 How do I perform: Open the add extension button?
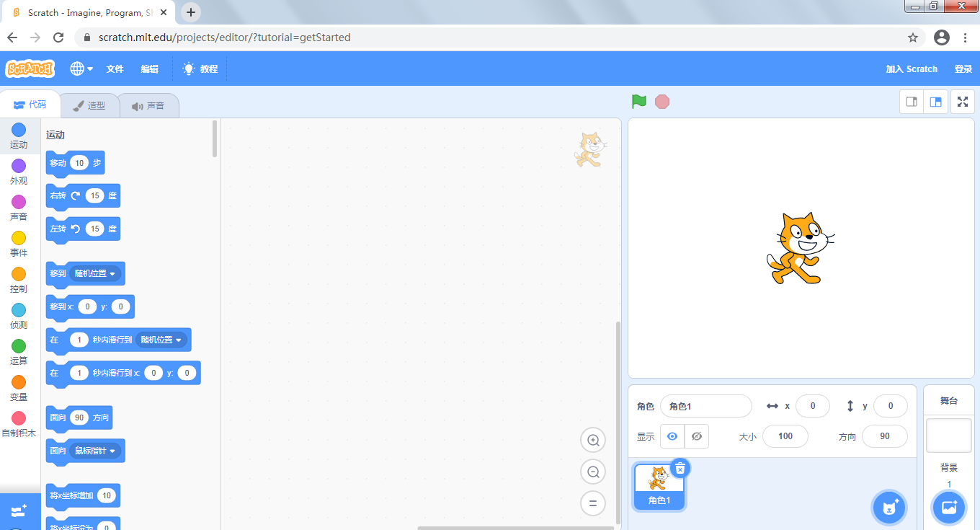pyautogui.click(x=19, y=511)
